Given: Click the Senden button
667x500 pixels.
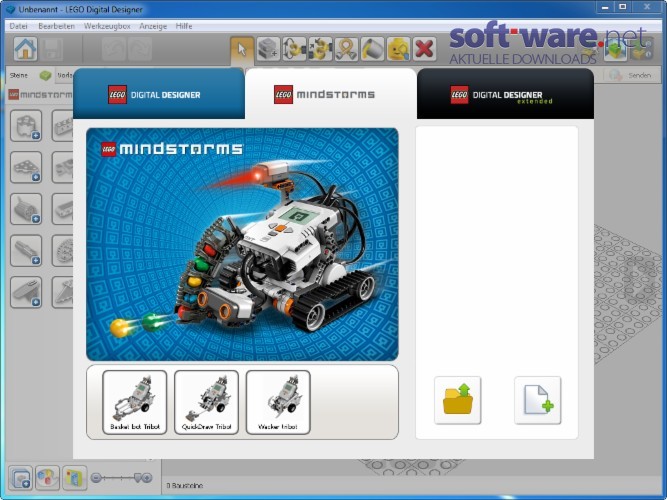Looking at the screenshot, I should [x=632, y=75].
